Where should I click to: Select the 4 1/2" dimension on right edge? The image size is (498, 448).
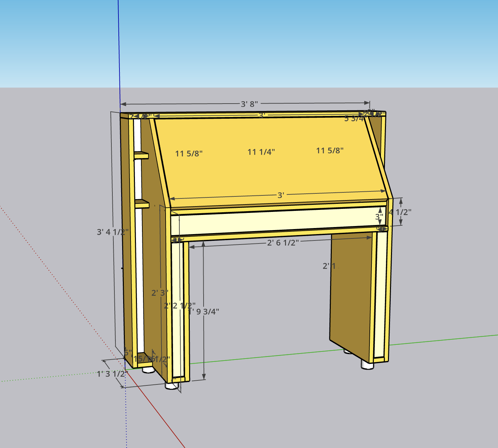click(400, 212)
